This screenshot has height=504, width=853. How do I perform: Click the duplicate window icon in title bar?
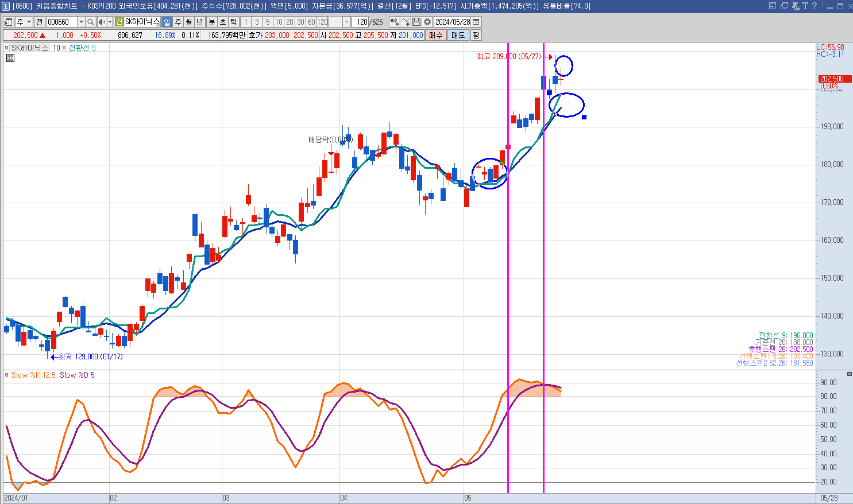coord(784,6)
